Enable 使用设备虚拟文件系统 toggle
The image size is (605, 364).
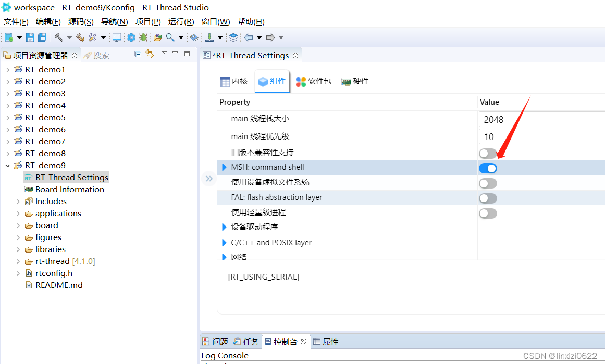coord(488,183)
